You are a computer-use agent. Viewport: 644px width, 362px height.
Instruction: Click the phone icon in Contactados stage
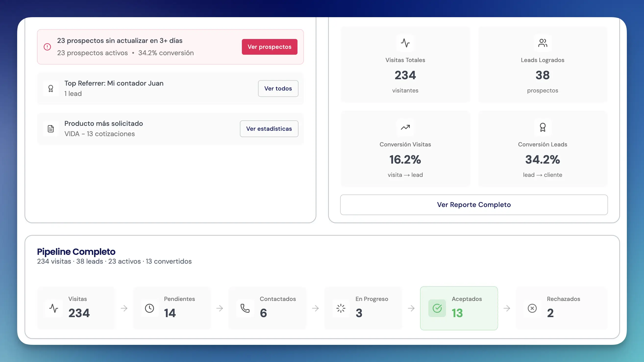(245, 308)
